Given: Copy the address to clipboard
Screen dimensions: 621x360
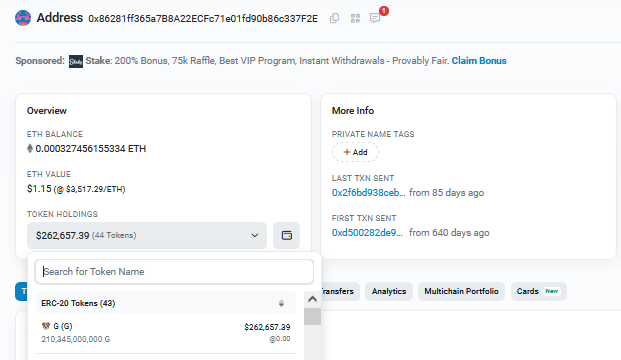Looking at the screenshot, I should pyautogui.click(x=334, y=18).
